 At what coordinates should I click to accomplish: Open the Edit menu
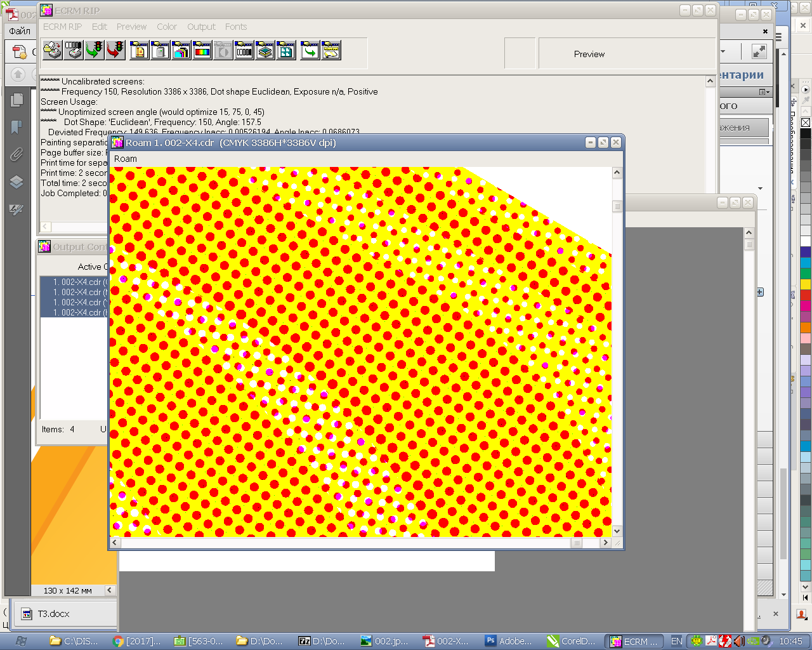point(100,27)
